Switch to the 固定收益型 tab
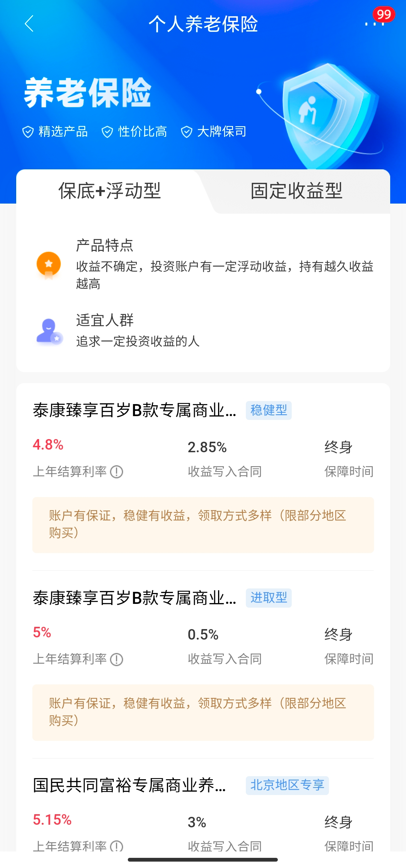The height and width of the screenshot is (868, 406). click(296, 191)
